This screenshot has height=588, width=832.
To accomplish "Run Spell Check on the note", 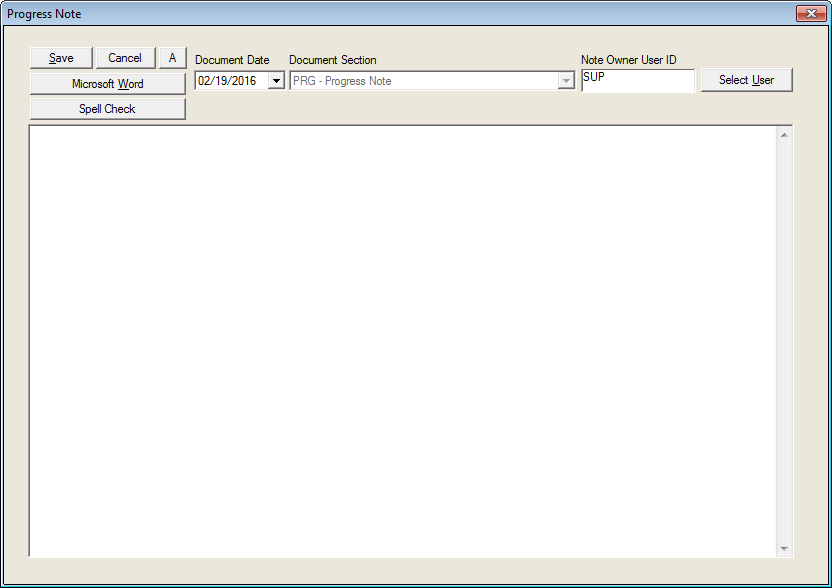I will click(x=107, y=108).
